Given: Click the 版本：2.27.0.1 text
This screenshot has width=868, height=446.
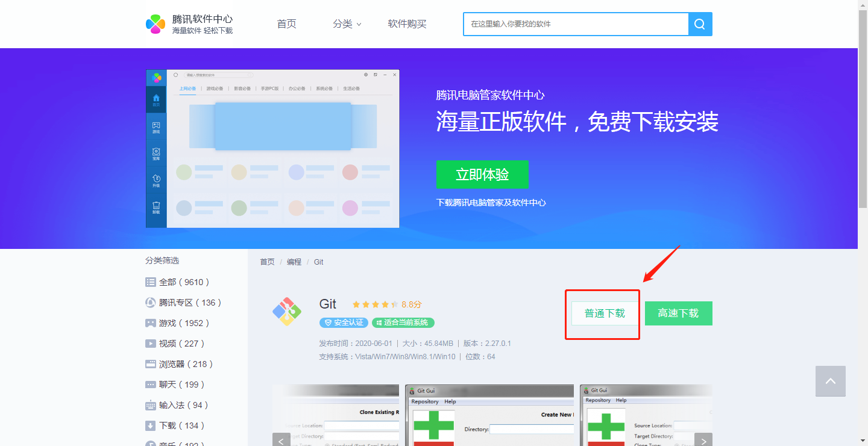Looking at the screenshot, I should pyautogui.click(x=487, y=344).
